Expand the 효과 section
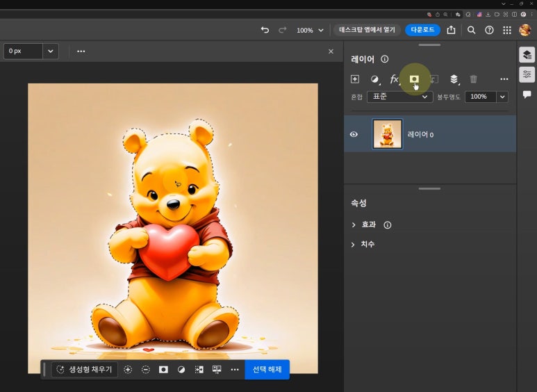 354,224
